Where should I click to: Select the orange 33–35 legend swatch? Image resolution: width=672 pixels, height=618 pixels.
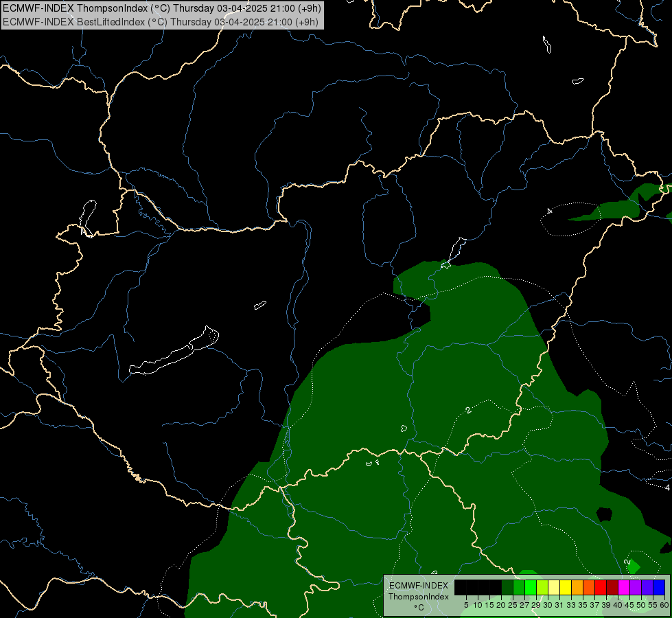coord(577,588)
